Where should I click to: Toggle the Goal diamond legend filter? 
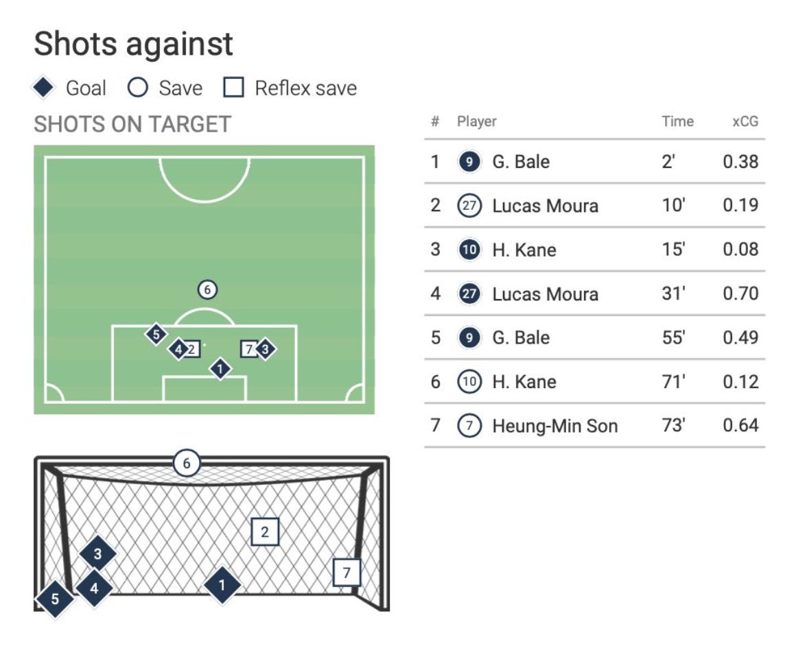coord(44,88)
